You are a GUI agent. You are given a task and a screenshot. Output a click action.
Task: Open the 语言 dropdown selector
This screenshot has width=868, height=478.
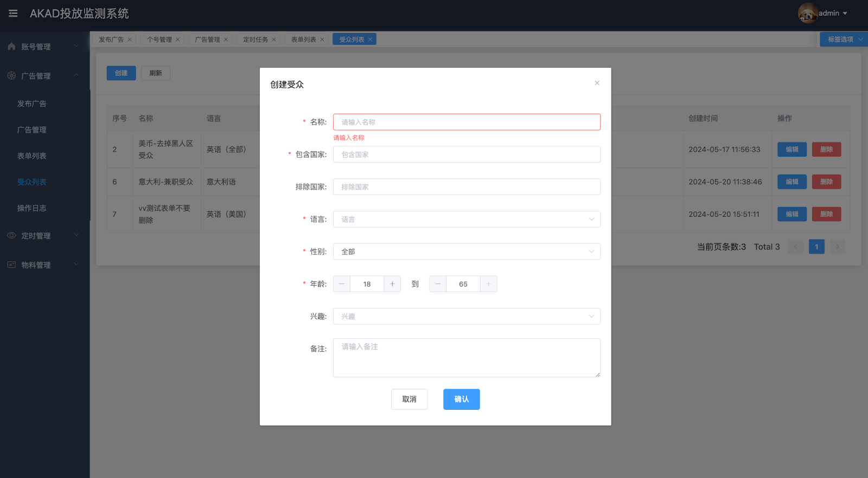click(467, 219)
